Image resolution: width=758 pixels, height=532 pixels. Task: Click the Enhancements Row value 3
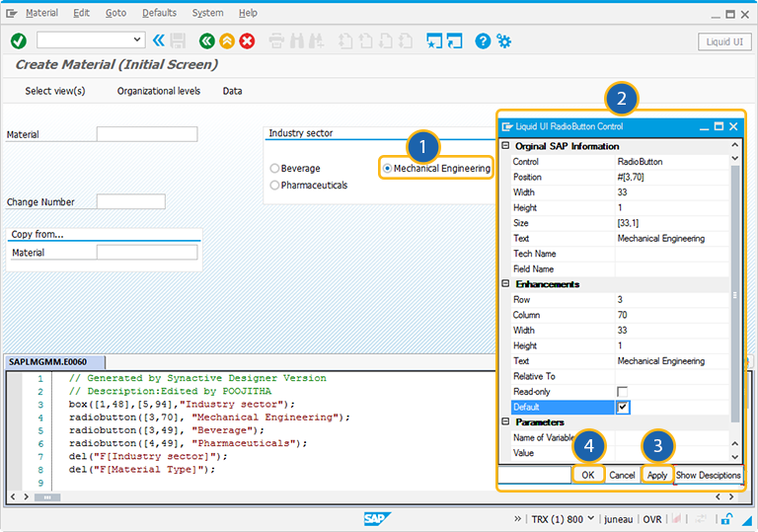pyautogui.click(x=671, y=299)
